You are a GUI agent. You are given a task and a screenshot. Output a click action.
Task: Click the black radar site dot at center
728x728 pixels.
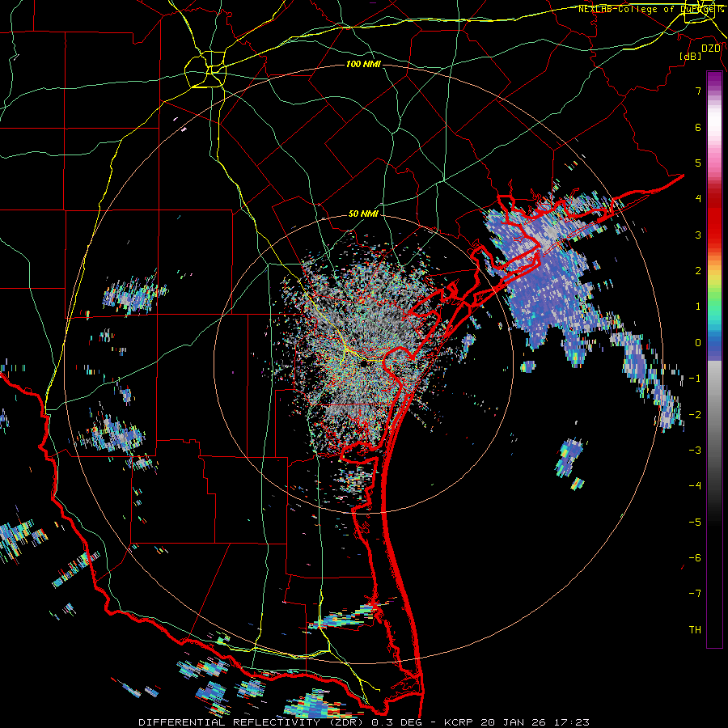[x=363, y=362]
